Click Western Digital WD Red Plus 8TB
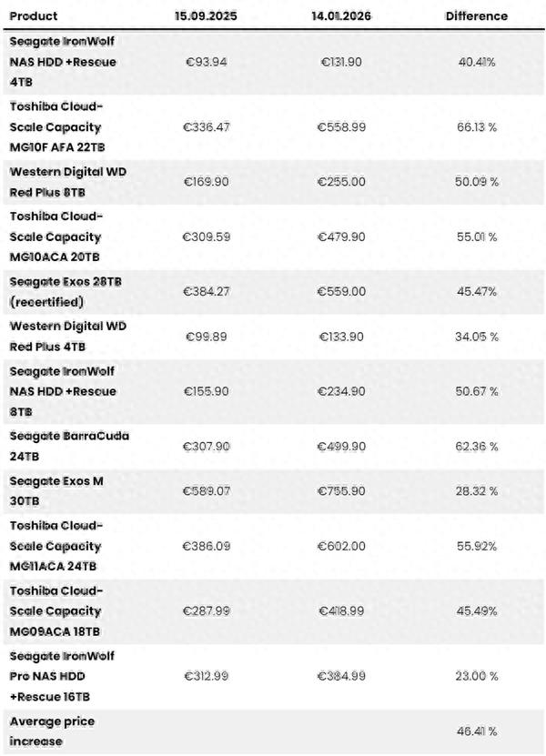 (68, 182)
